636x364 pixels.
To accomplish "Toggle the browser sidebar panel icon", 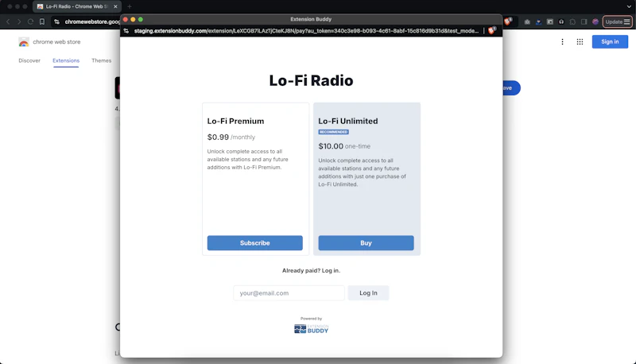I will coord(584,22).
